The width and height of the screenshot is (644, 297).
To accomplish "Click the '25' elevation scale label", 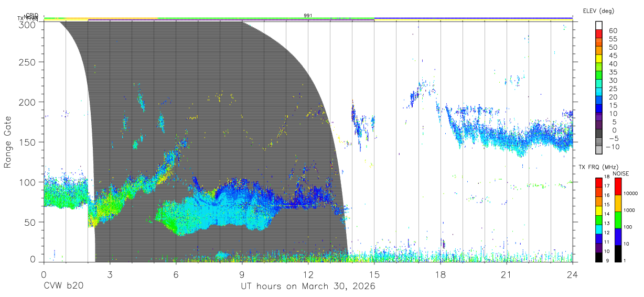I will coord(613,89).
